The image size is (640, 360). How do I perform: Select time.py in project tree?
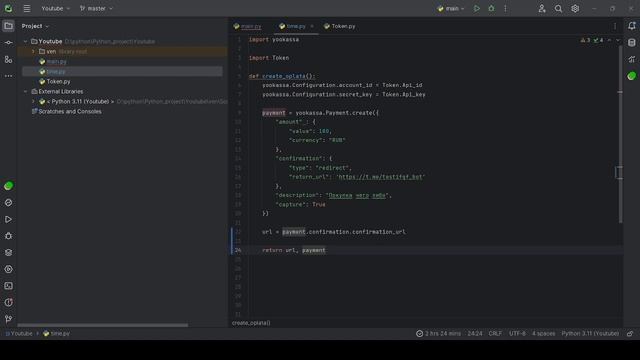coord(56,72)
